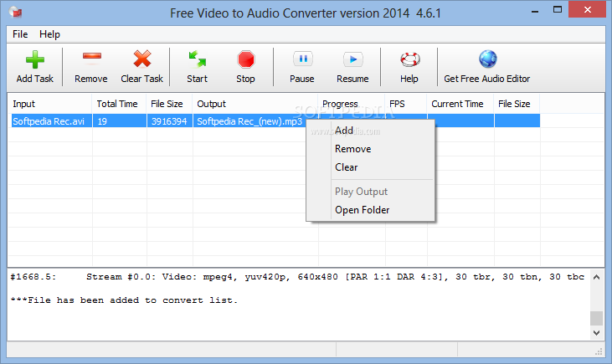Click the Softpedia Rec_(new).mp3 output cell

pyautogui.click(x=249, y=121)
